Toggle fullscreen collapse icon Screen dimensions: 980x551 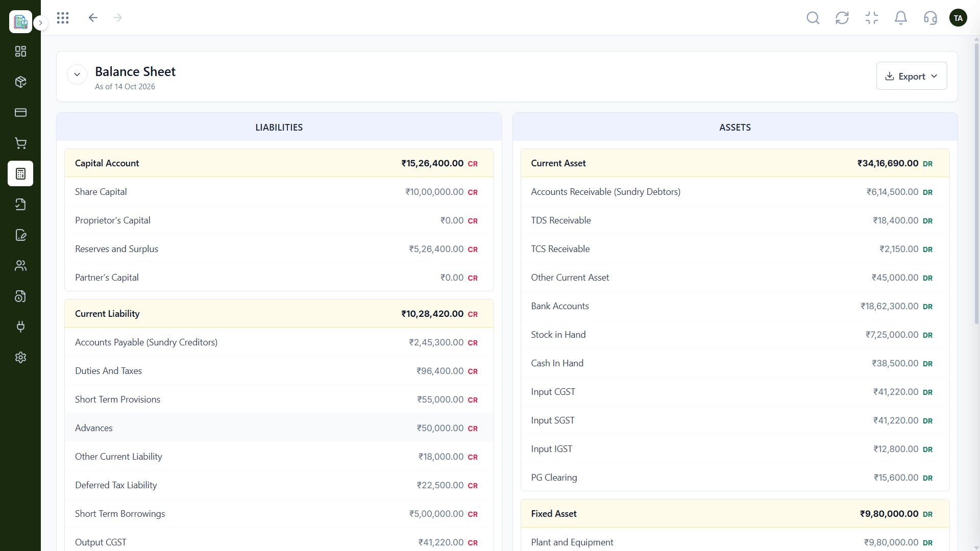point(872,18)
